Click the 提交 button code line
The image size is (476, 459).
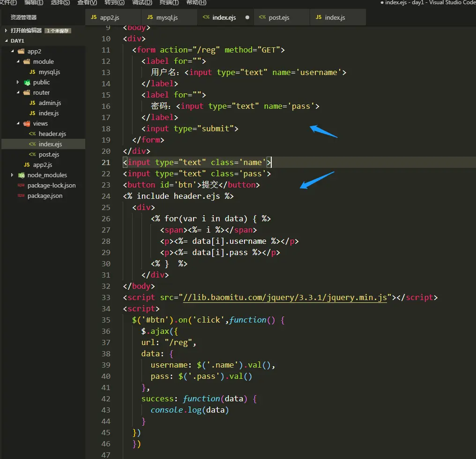[191, 185]
